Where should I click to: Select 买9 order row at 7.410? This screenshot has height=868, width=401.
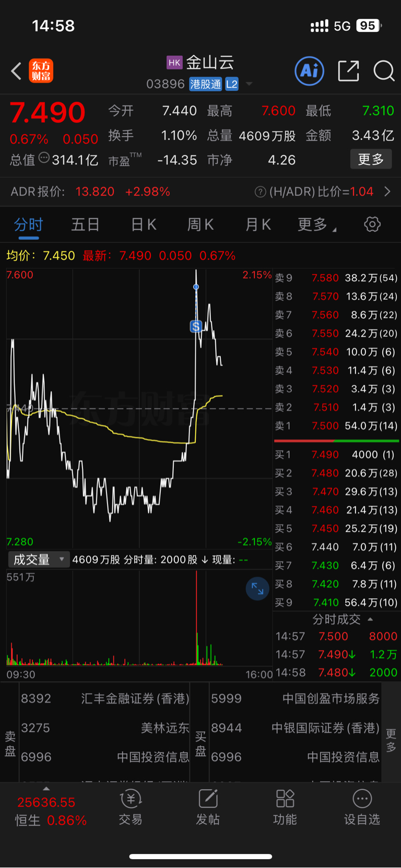point(336,603)
